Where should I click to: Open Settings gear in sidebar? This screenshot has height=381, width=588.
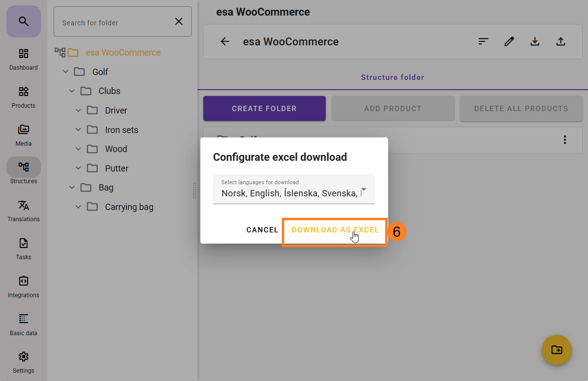point(23,362)
